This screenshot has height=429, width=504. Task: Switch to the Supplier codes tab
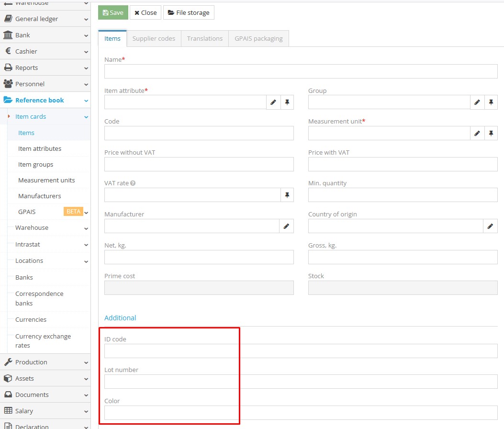point(154,38)
